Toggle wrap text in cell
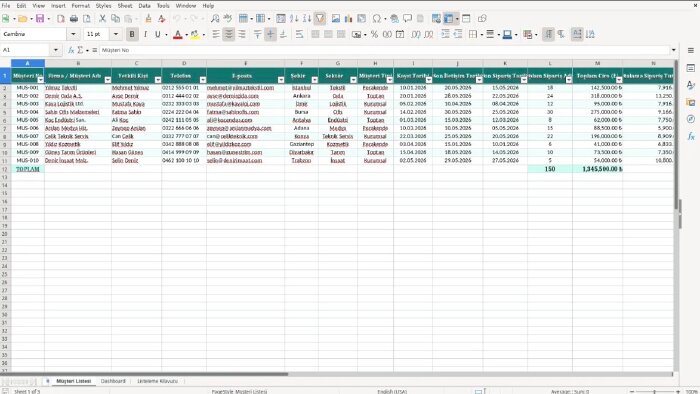This screenshot has height=394, width=700. [300, 34]
